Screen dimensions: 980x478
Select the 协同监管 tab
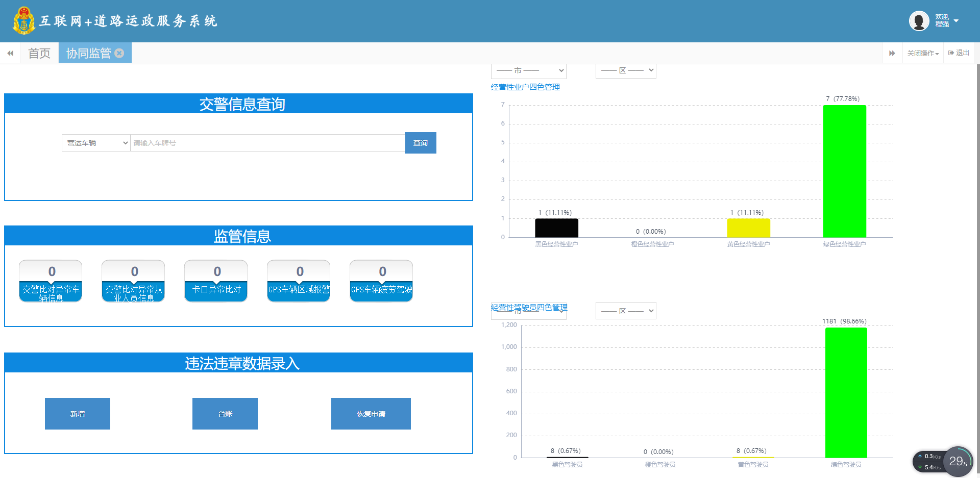(88, 53)
